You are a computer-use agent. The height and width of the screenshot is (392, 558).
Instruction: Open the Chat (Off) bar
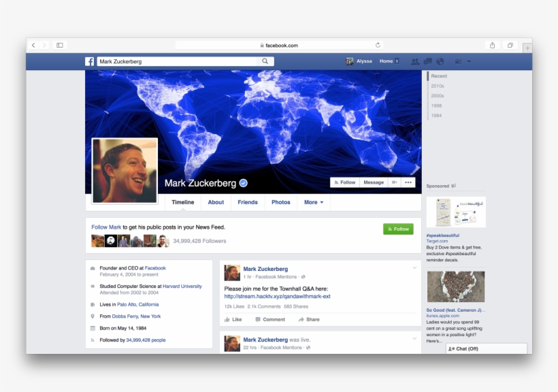pyautogui.click(x=487, y=348)
